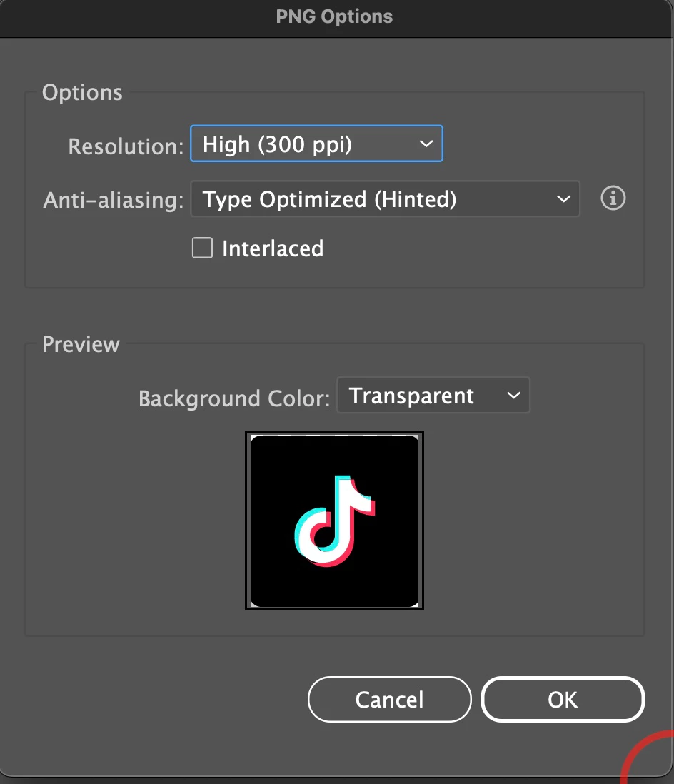Click the Resolution dropdown chevron arrow
This screenshot has width=674, height=784.
coord(426,144)
